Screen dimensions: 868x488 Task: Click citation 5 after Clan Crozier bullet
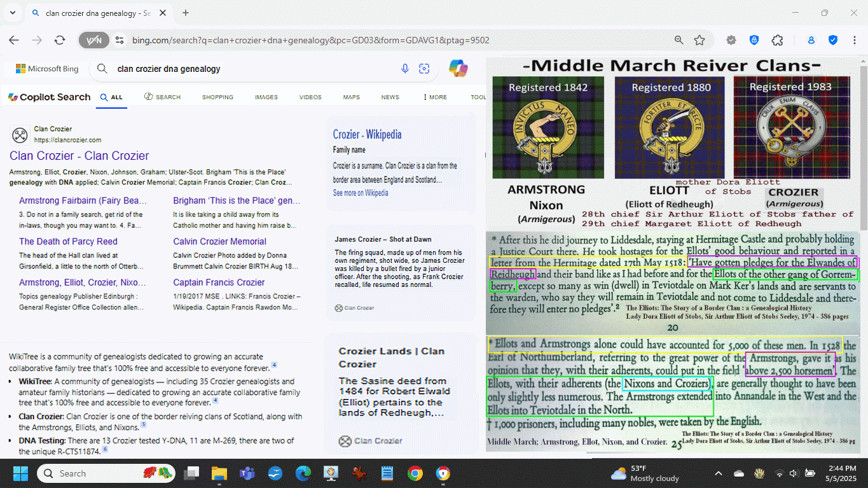click(143, 425)
